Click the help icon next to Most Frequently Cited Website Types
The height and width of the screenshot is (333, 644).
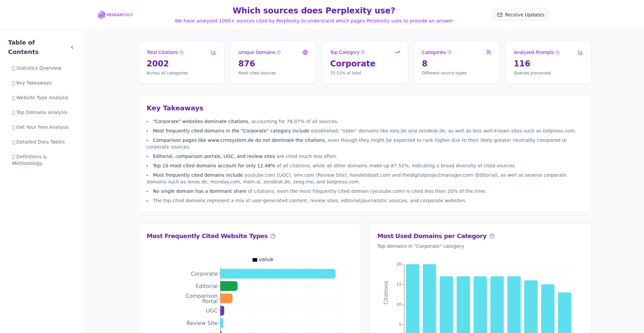tap(273, 236)
